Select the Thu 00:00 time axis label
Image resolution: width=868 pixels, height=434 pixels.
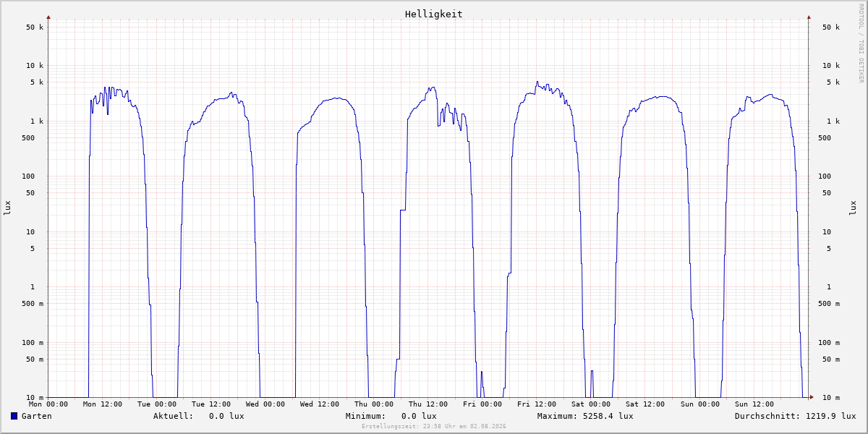(374, 404)
